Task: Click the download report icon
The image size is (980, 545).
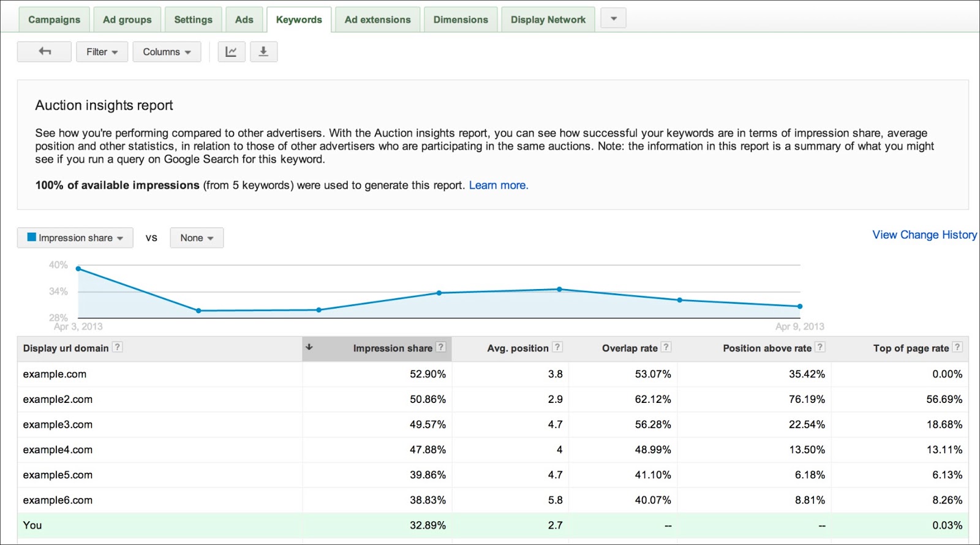Action: tap(263, 51)
